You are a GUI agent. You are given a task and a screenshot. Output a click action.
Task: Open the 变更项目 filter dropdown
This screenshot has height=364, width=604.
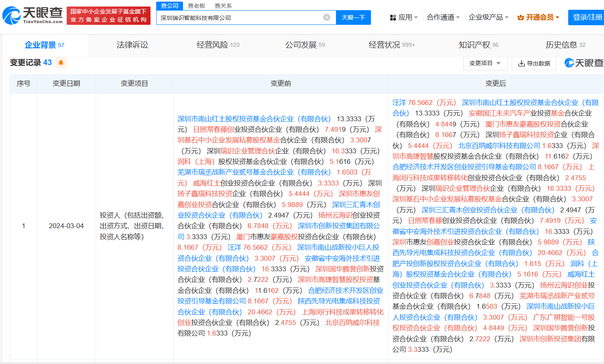[485, 63]
